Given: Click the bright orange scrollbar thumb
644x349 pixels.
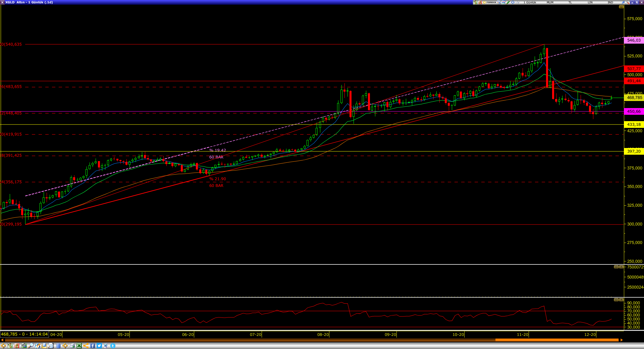Looking at the screenshot, I should click(x=557, y=340).
